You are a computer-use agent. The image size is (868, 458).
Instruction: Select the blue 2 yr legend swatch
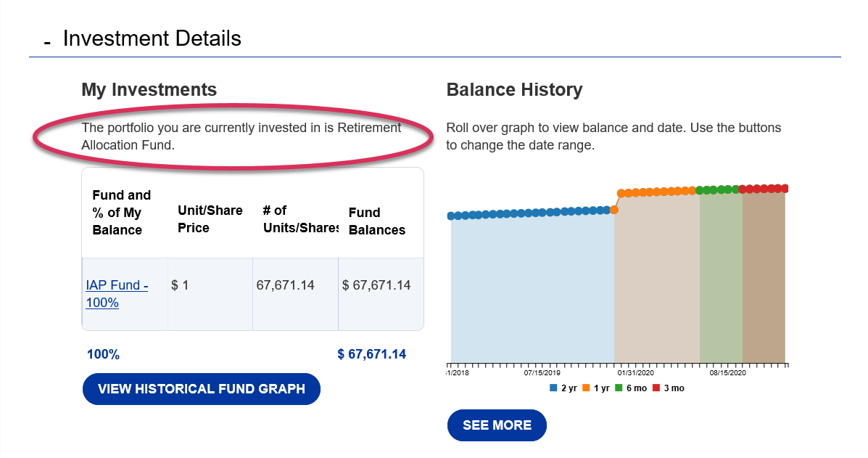553,388
